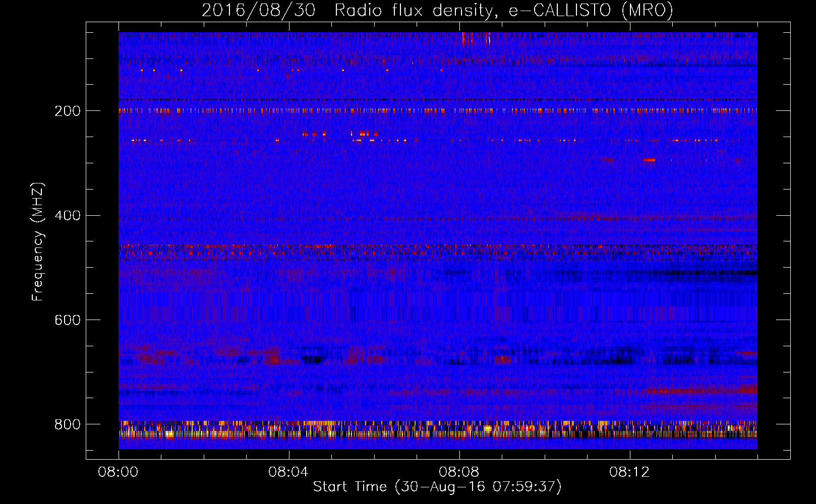Click the "200" frequency tick label
Viewport: 816px width, 504px height.
click(x=68, y=111)
